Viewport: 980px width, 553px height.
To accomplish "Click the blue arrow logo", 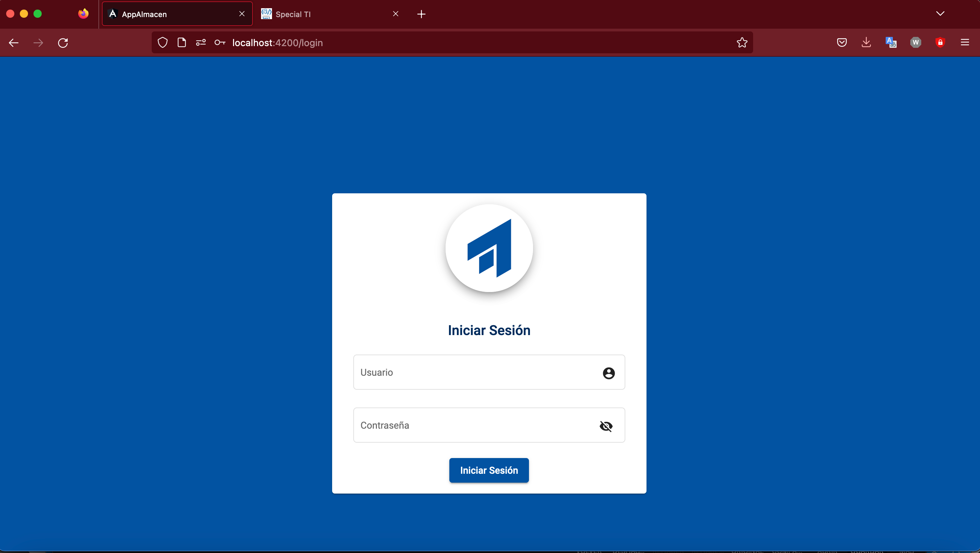I will point(489,248).
